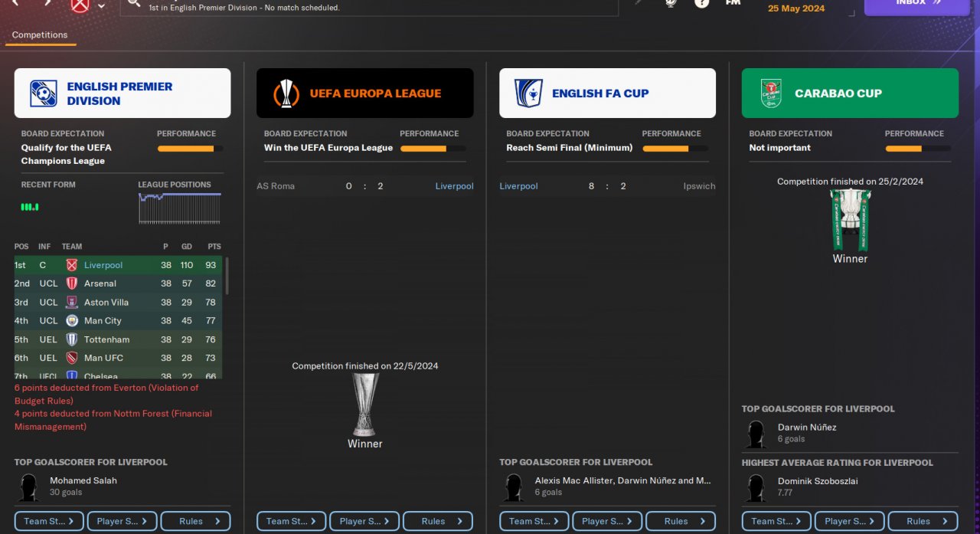This screenshot has width=980, height=534.
Task: Open the league positions graph
Action: pyautogui.click(x=179, y=208)
